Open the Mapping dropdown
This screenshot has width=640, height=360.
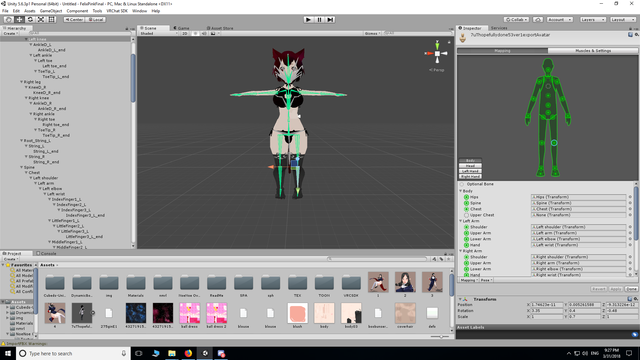coord(469,280)
